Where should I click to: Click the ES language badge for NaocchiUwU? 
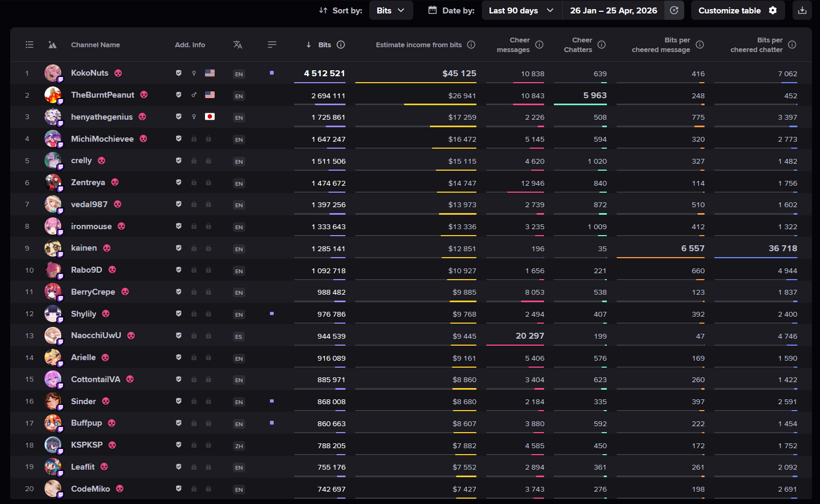(x=239, y=337)
